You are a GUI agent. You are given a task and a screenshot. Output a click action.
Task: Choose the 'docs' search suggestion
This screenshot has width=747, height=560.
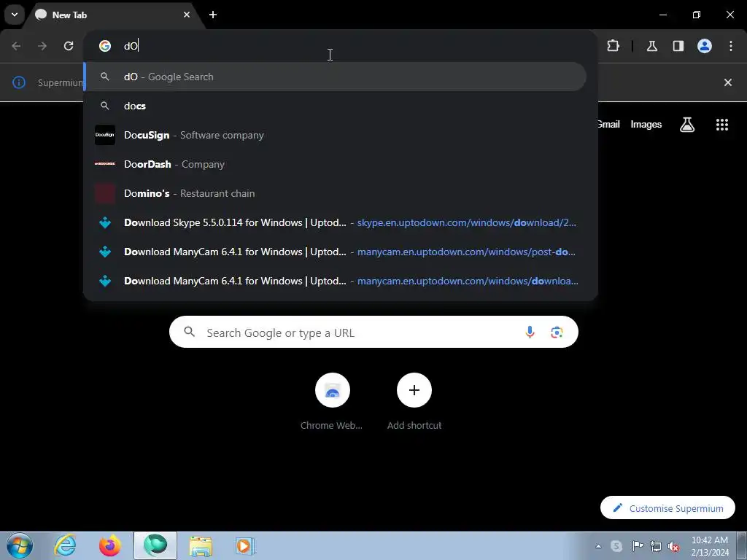[335, 106]
